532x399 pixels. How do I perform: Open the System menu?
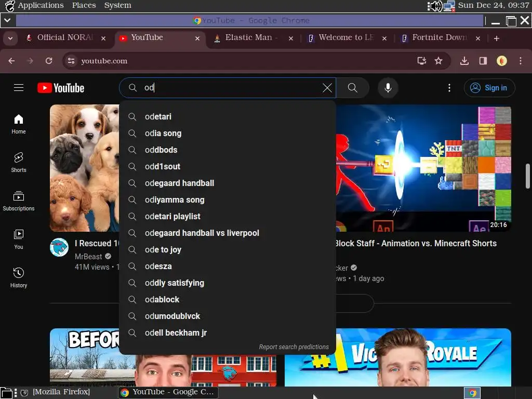point(117,5)
